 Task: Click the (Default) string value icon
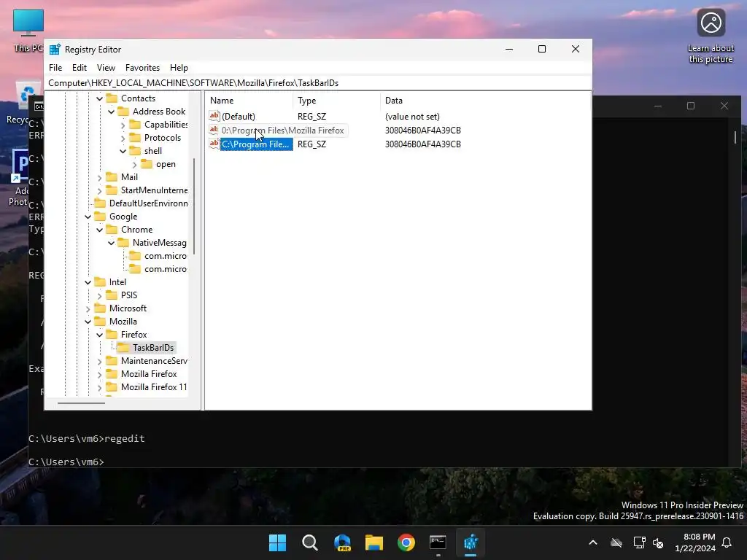(214, 116)
